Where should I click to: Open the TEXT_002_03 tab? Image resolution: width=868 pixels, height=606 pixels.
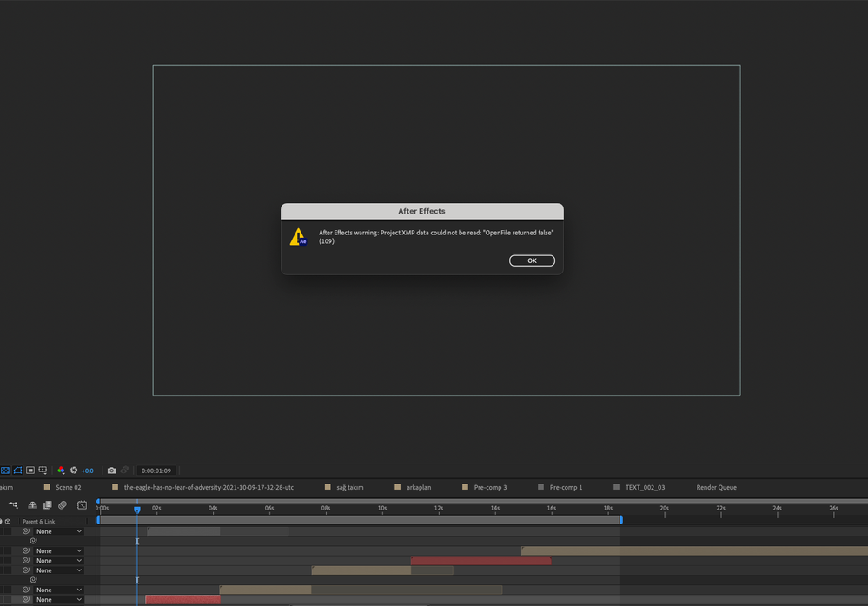pyautogui.click(x=645, y=487)
